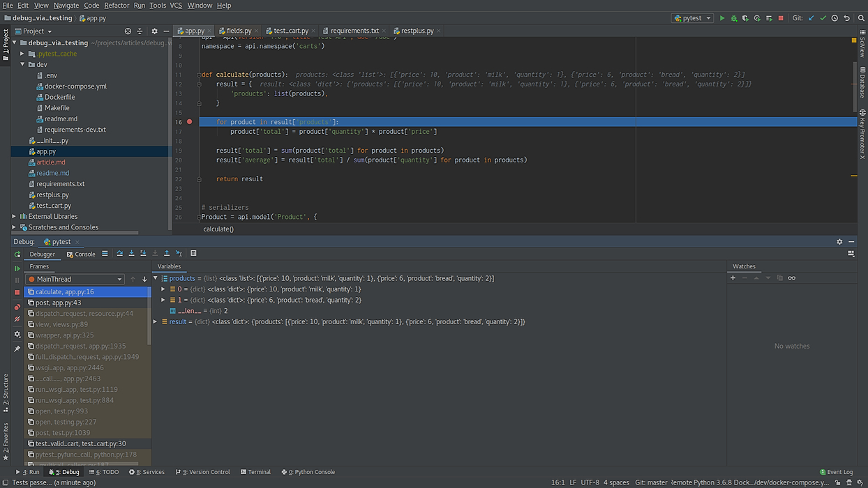Open debugger settings gear in sidebar

tap(17, 335)
